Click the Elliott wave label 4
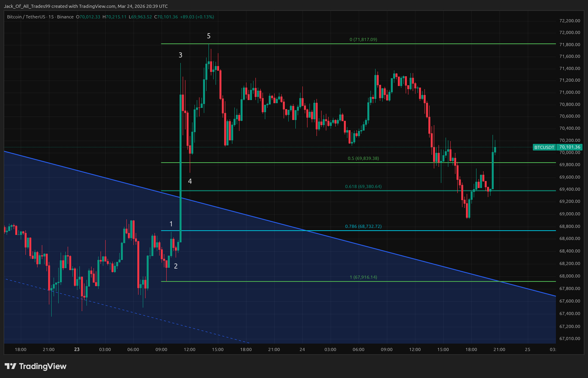 (x=190, y=181)
